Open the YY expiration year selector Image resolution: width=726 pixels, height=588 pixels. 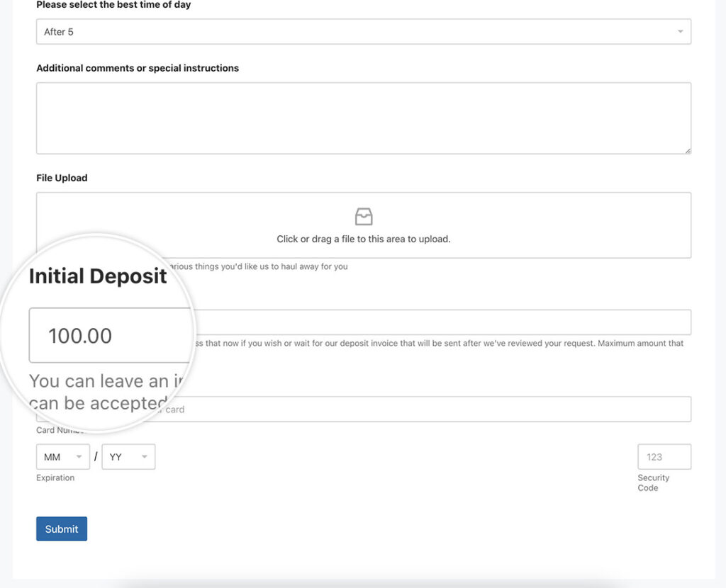[128, 456]
